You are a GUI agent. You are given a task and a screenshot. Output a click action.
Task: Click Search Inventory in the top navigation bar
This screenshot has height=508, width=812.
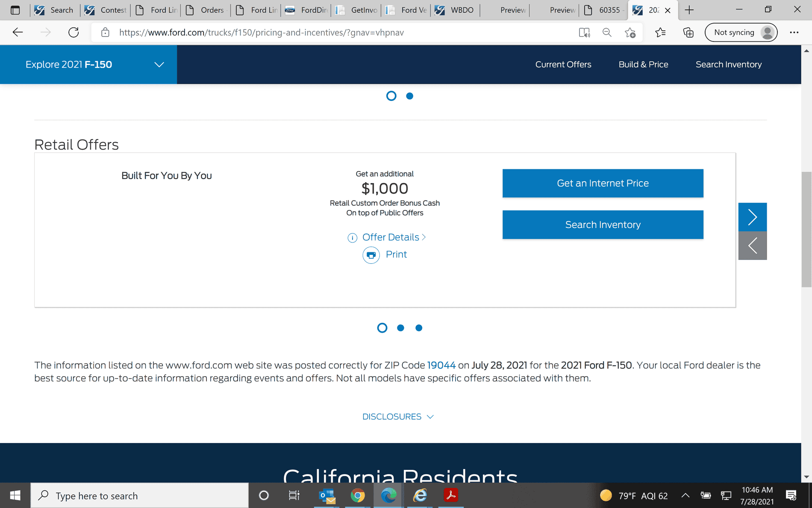point(729,65)
